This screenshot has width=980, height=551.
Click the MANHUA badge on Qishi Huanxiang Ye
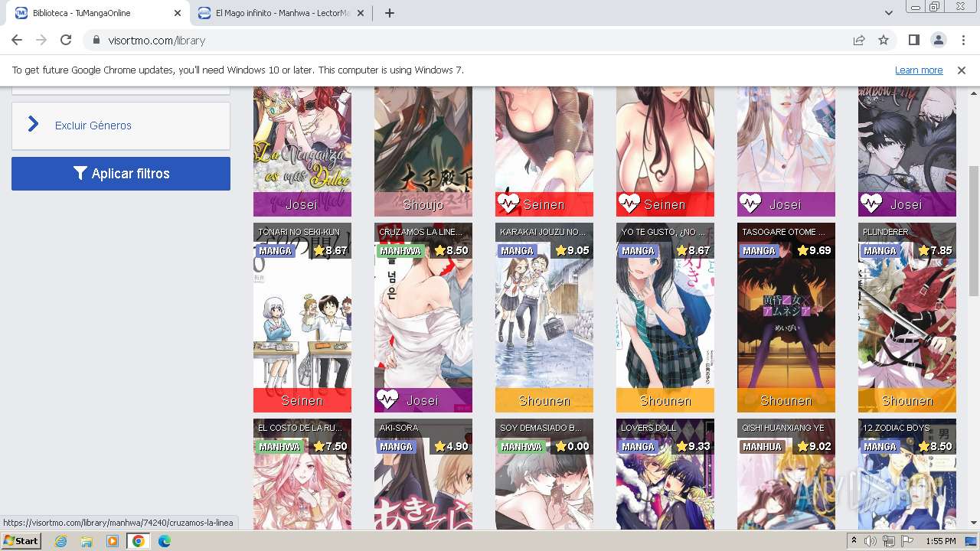(x=762, y=447)
